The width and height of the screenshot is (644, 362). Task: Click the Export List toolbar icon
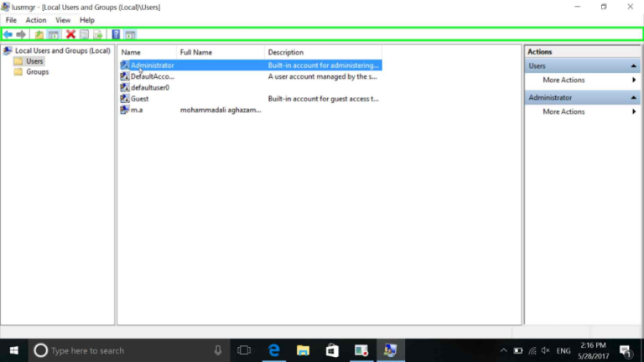pyautogui.click(x=98, y=34)
